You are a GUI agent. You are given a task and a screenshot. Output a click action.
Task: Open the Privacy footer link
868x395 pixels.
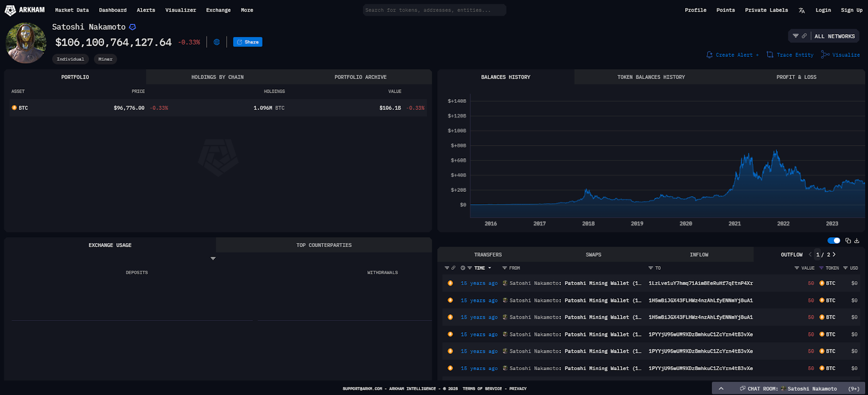[x=518, y=388]
